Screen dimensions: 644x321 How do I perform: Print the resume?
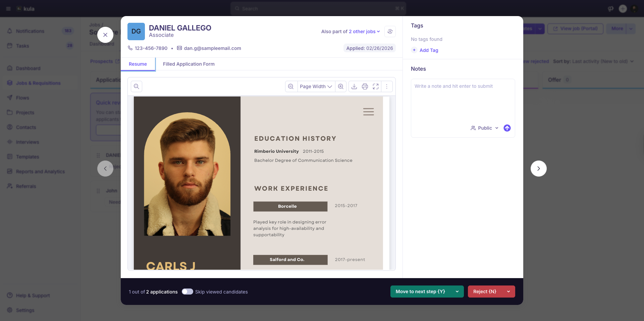point(365,86)
